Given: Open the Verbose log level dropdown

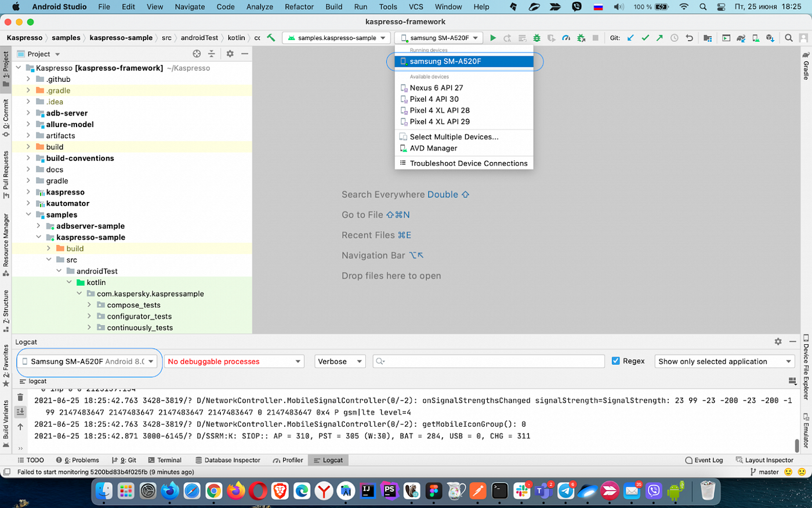Looking at the screenshot, I should [340, 361].
